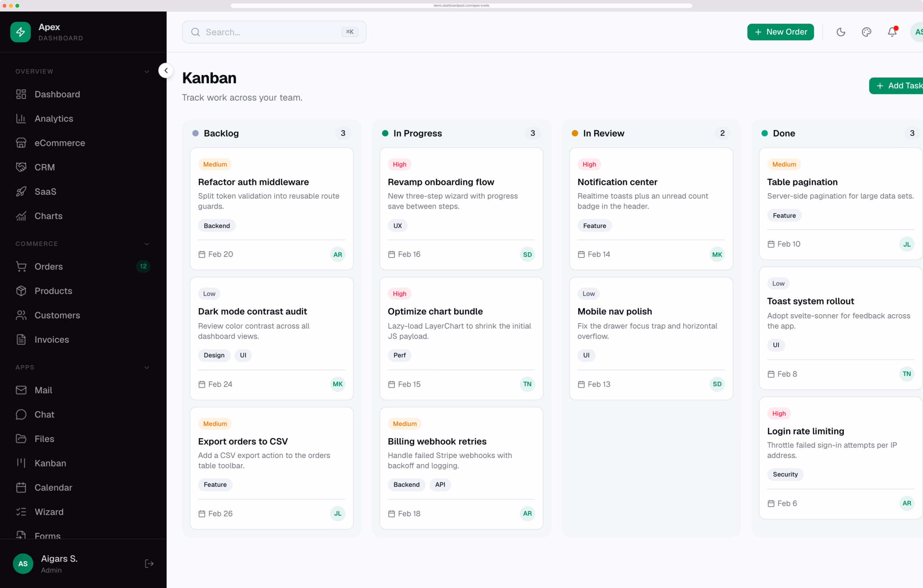Click the logout icon beside Aigars S.
923x588 pixels.
pyautogui.click(x=149, y=563)
